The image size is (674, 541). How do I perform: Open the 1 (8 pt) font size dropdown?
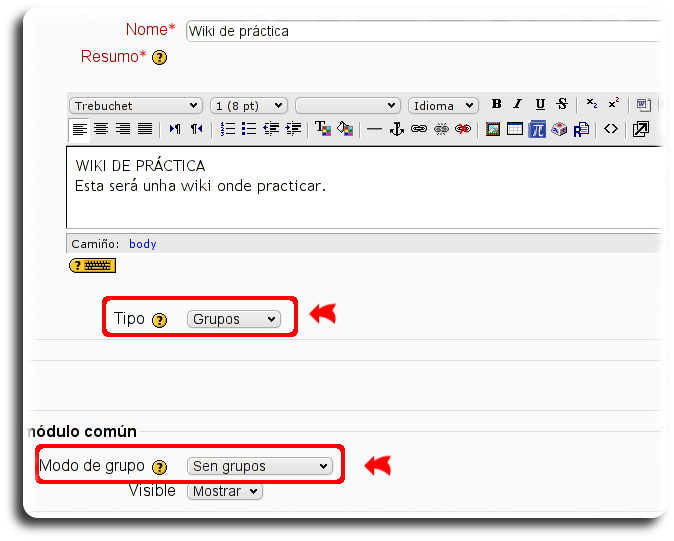click(x=248, y=106)
